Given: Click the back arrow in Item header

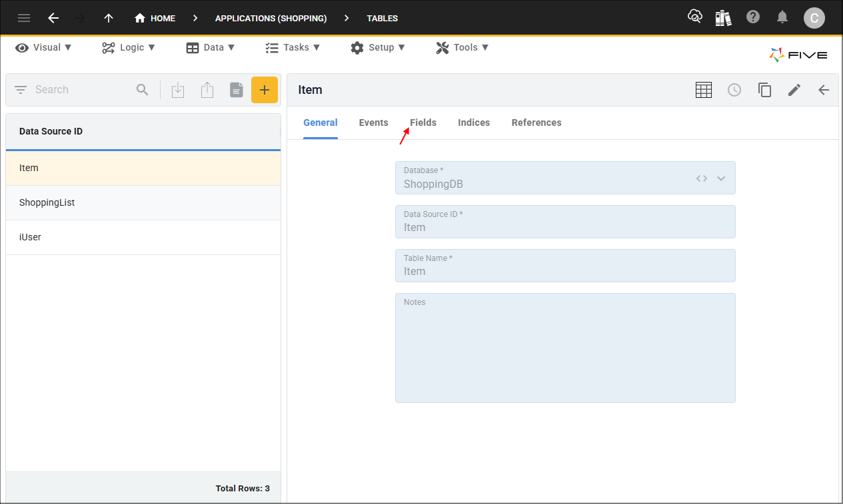Looking at the screenshot, I should point(824,90).
